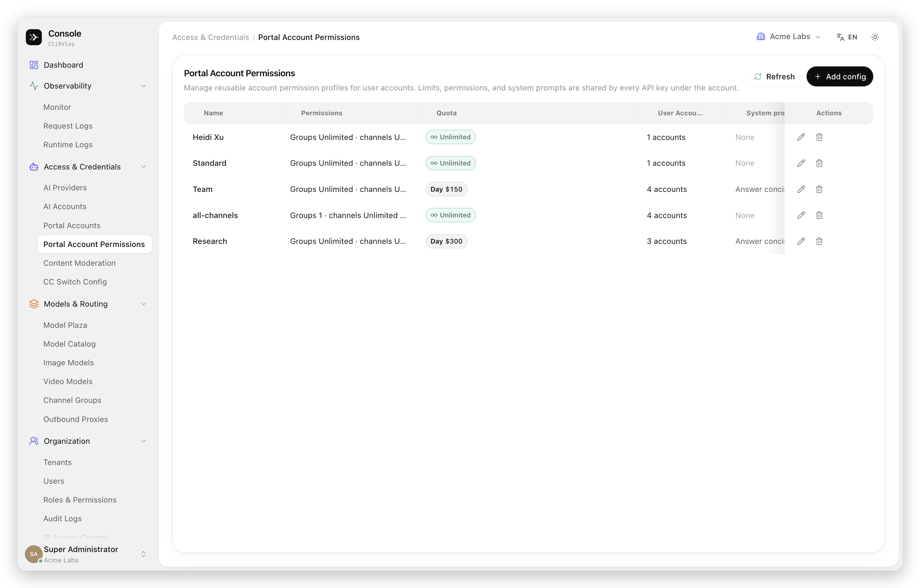
Task: Open Outbound Proxies page
Action: (76, 419)
